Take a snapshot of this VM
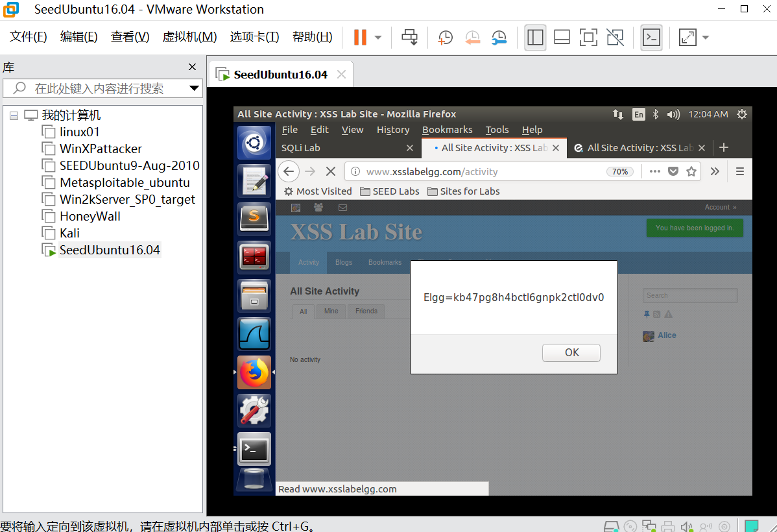The image size is (777, 532). pos(445,37)
